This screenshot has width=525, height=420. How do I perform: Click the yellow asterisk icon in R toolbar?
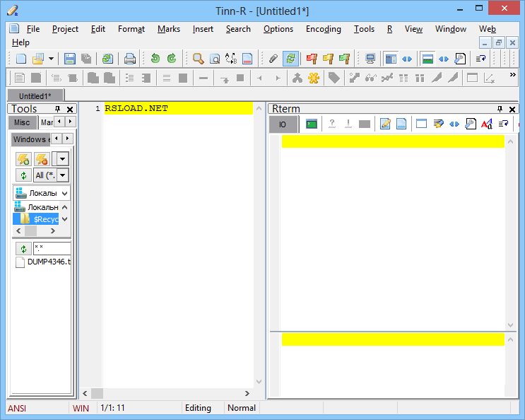(314, 78)
